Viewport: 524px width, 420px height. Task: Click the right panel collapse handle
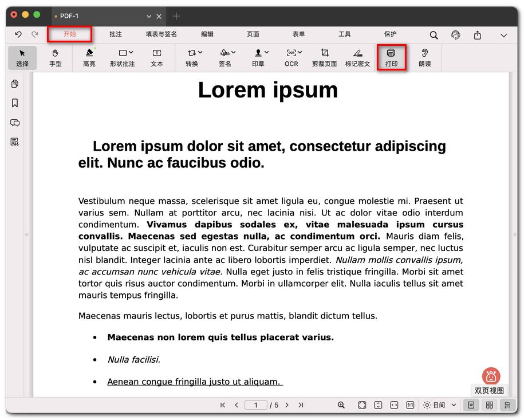(x=515, y=235)
